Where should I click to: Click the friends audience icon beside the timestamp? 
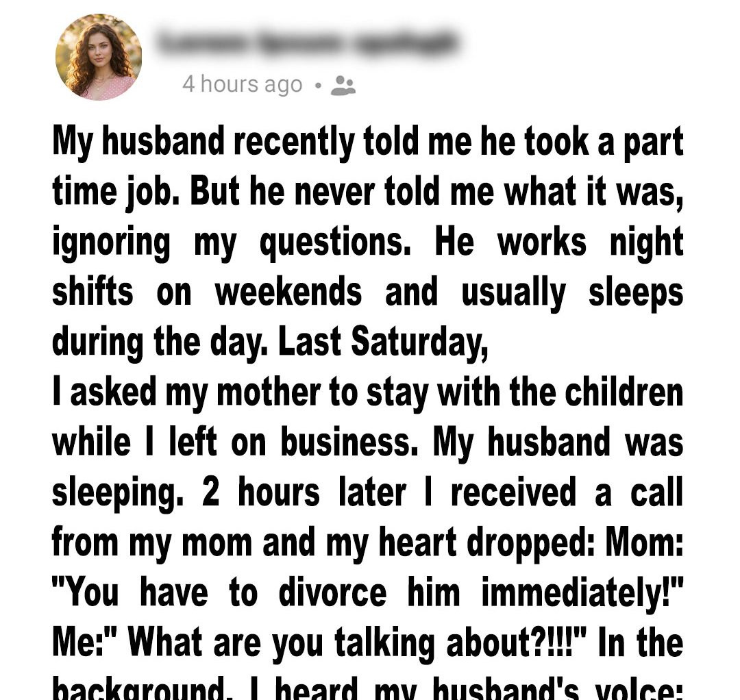343,85
